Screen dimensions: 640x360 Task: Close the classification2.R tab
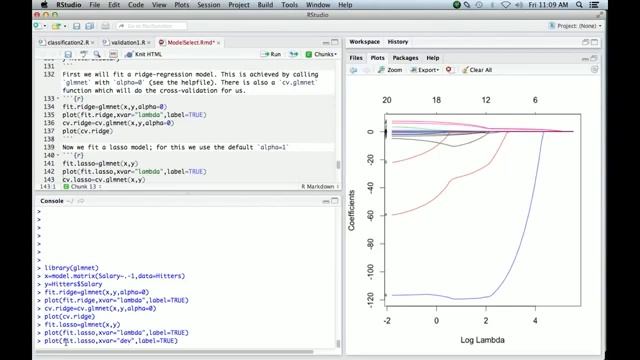coord(93,42)
